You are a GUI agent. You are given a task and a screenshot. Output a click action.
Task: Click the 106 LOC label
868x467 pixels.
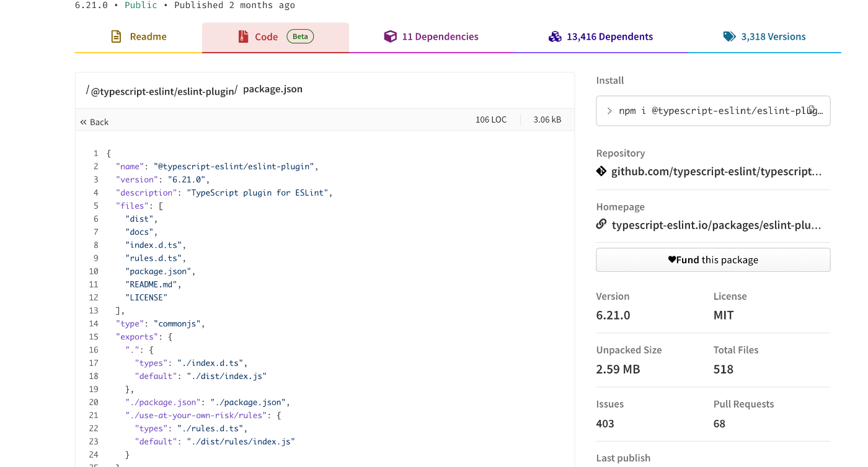491,120
